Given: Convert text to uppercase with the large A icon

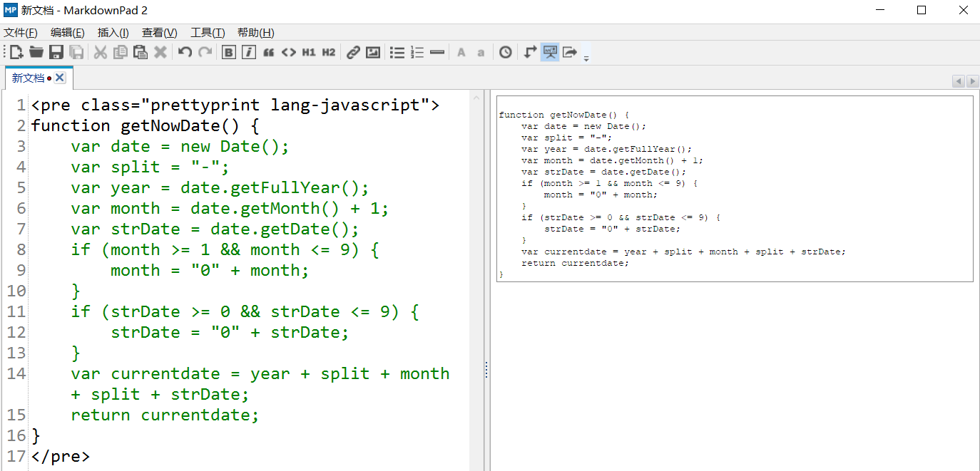Looking at the screenshot, I should (x=461, y=52).
